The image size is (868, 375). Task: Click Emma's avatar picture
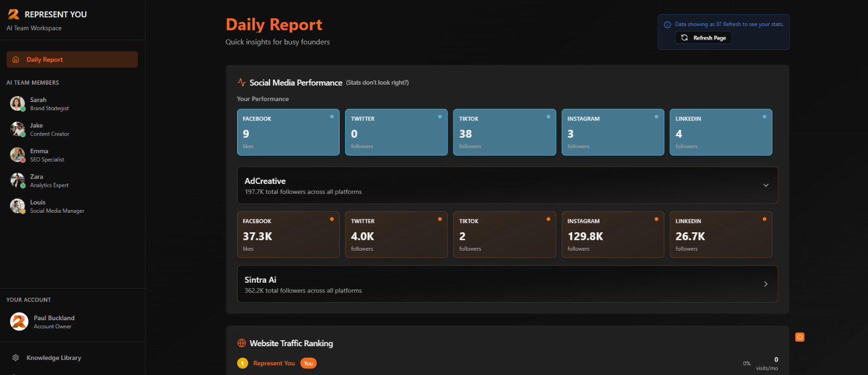(x=17, y=155)
